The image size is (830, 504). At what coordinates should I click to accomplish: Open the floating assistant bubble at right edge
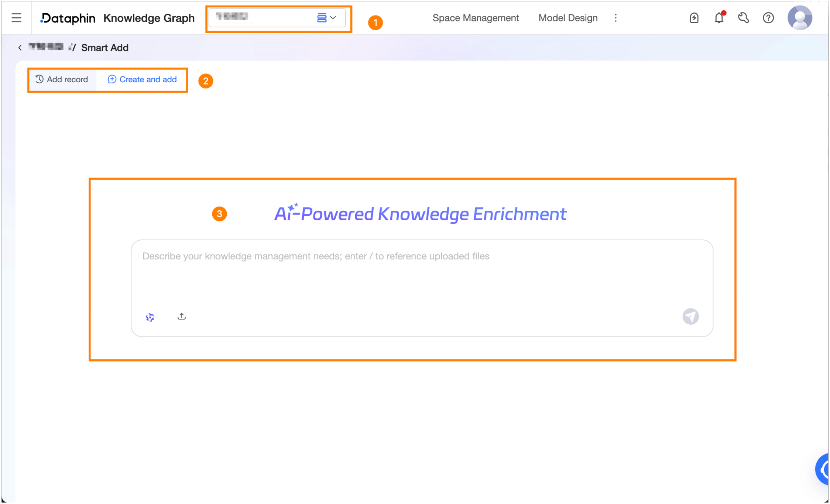point(823,469)
